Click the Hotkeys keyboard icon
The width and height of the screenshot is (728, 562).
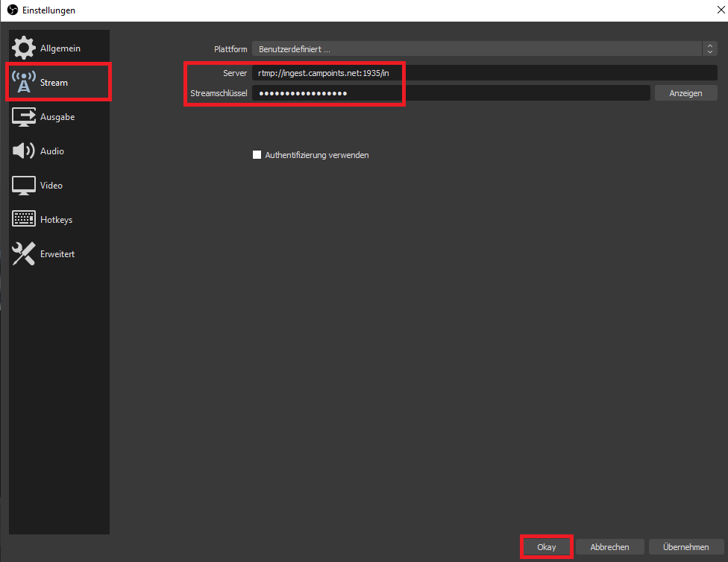(24, 218)
